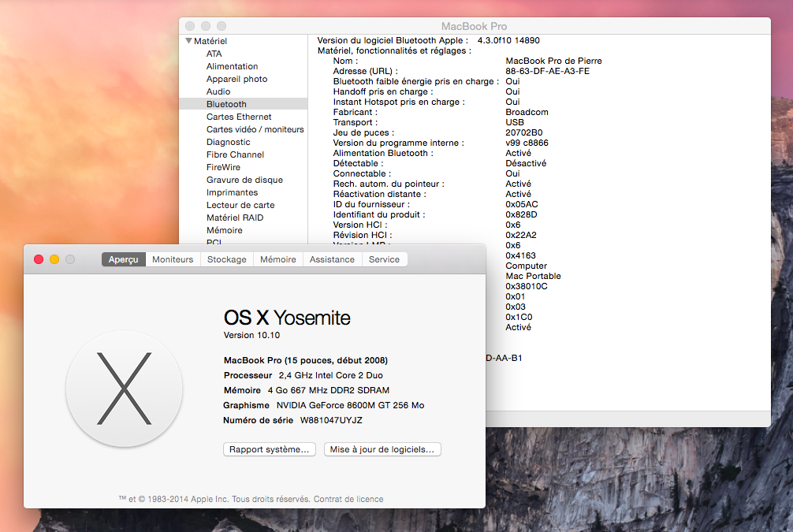Viewport: 793px width, 532px height.
Task: Click the product identifier 0x828D
Action: click(x=521, y=214)
